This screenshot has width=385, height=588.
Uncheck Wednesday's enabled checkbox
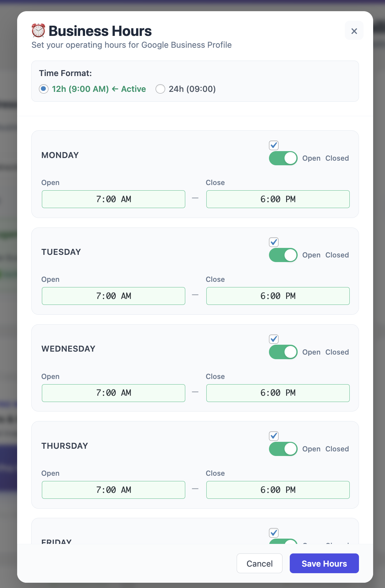pyautogui.click(x=273, y=339)
